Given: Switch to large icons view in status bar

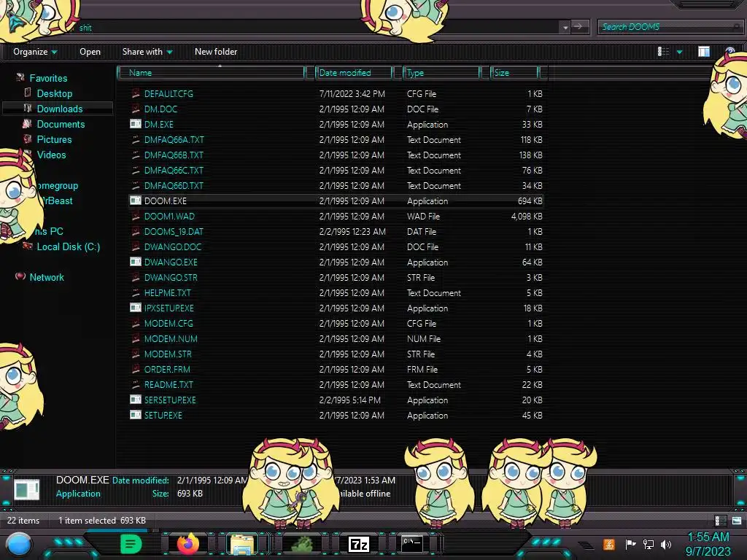Looking at the screenshot, I should pos(737,521).
